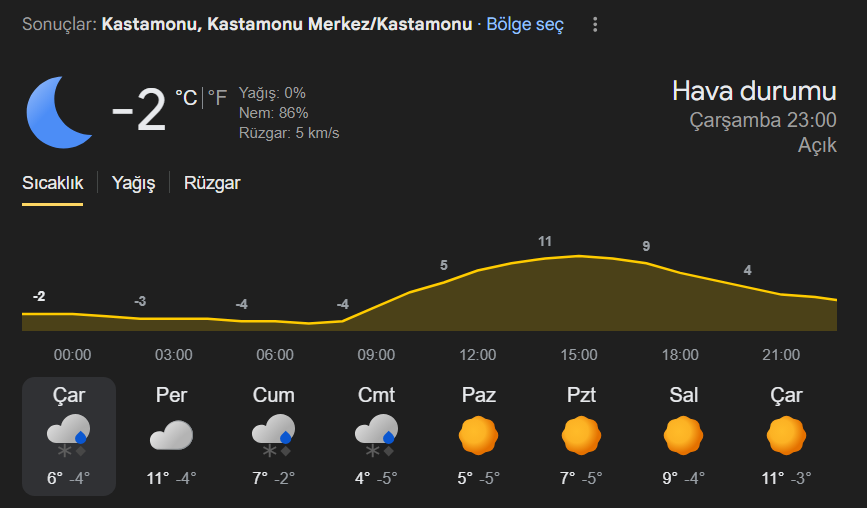Click the sunny icon for next Wednesday
The image size is (867, 508).
click(786, 436)
